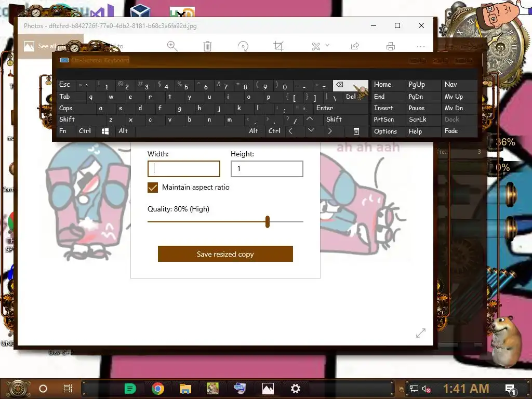Viewport: 532px width, 399px height.
Task: Click the up arrow key on keyboard
Action: pos(310,119)
